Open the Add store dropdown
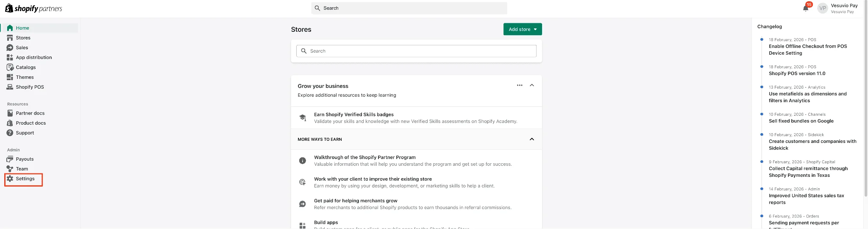Image resolution: width=868 pixels, height=229 pixels. (523, 29)
